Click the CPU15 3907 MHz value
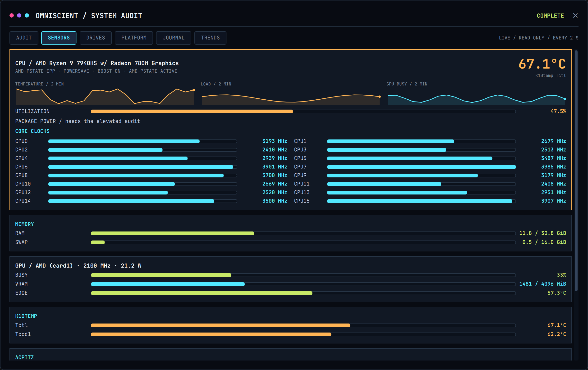The width and height of the screenshot is (588, 370). (554, 201)
